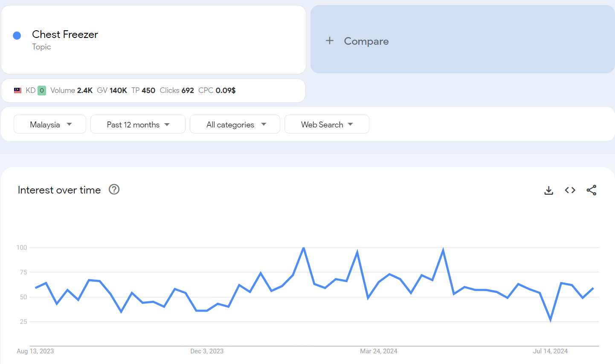Open the All categories dropdown
The width and height of the screenshot is (615, 364).
235,124
